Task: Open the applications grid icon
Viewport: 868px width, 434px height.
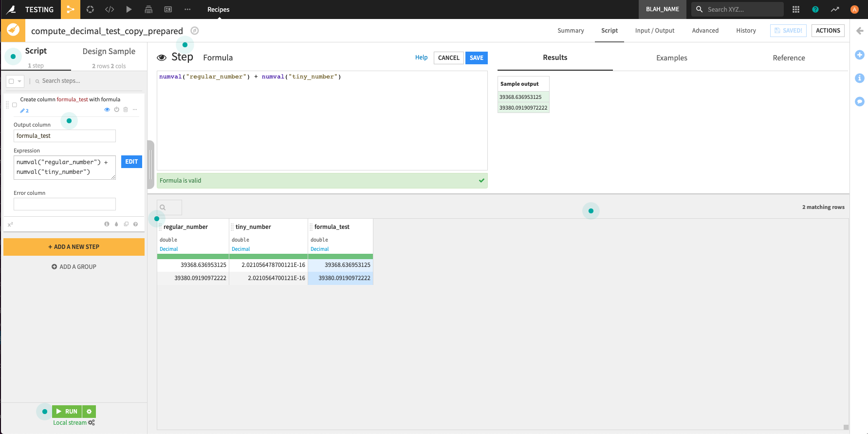Action: click(796, 9)
